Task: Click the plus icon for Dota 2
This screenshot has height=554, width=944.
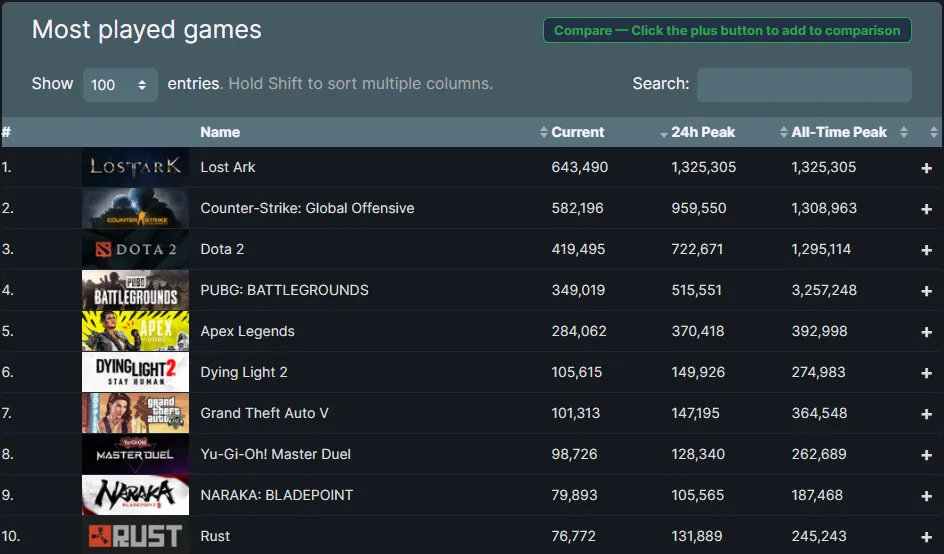Action: point(927,250)
